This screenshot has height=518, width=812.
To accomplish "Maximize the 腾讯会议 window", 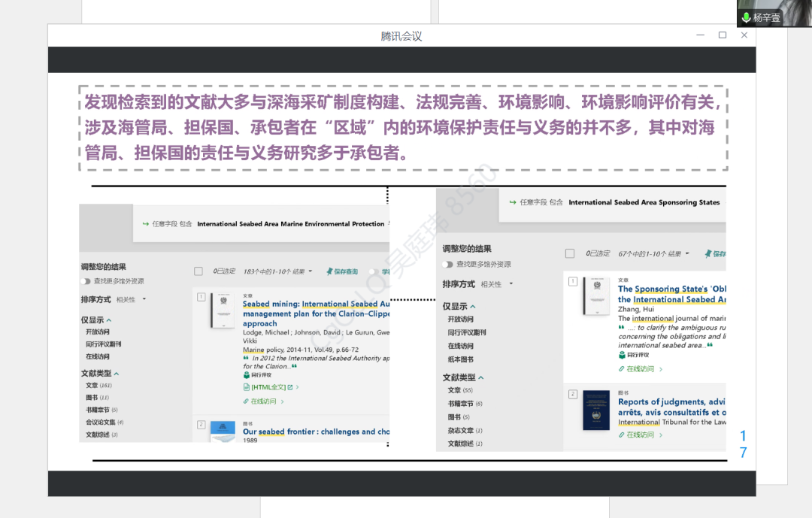I will (x=723, y=35).
